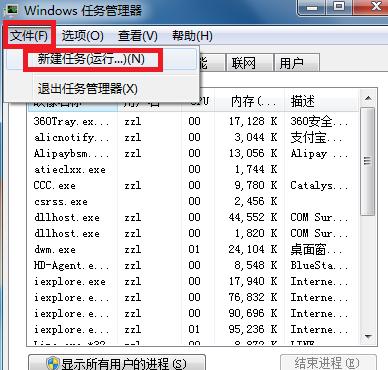Open the 文件(F) menu
This screenshot has width=388, height=370.
[x=29, y=35]
